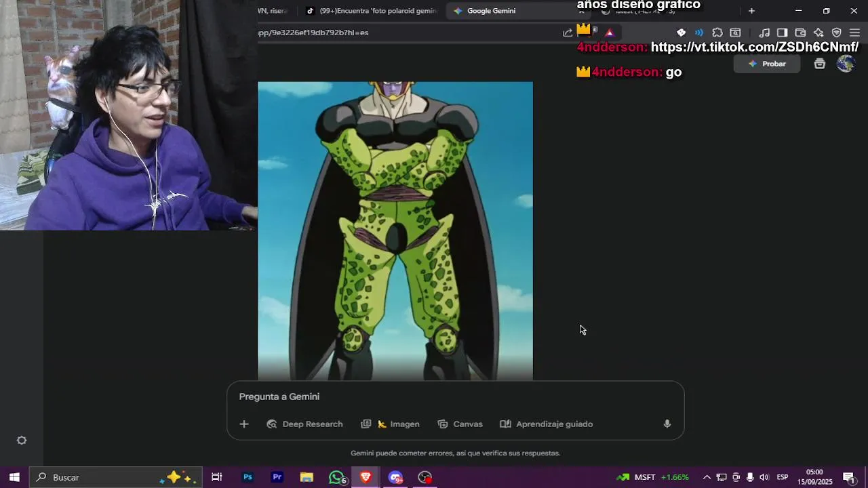This screenshot has width=868, height=488.
Task: Open WhatsApp from the taskbar
Action: pyautogui.click(x=336, y=477)
